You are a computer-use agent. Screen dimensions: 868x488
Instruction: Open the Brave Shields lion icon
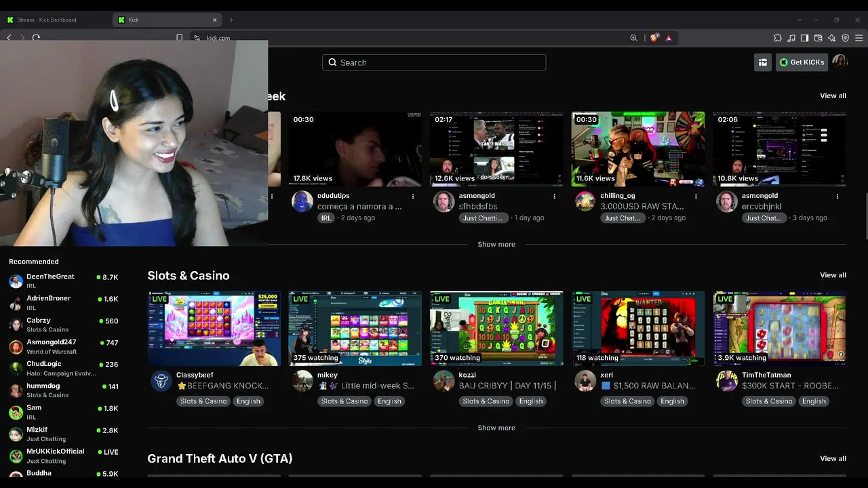(654, 38)
